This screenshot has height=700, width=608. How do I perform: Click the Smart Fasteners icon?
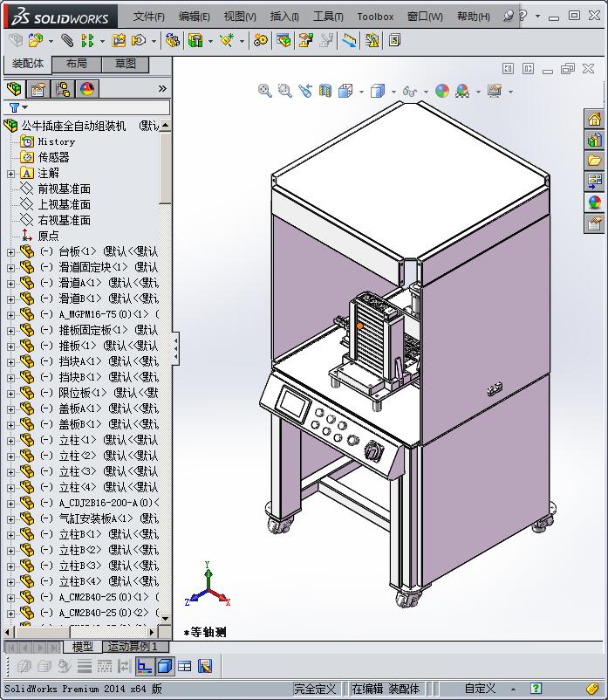point(119,41)
